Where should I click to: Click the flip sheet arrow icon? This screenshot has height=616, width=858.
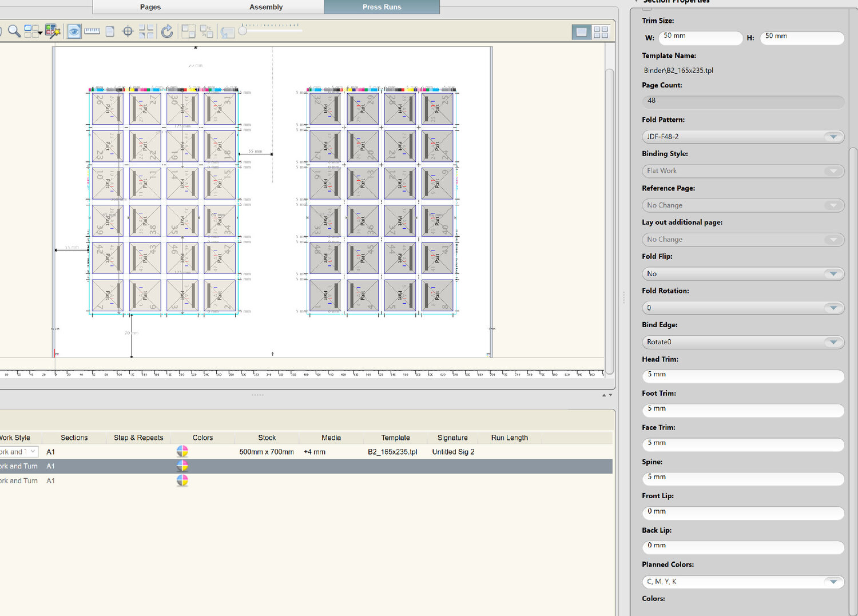pyautogui.click(x=228, y=33)
